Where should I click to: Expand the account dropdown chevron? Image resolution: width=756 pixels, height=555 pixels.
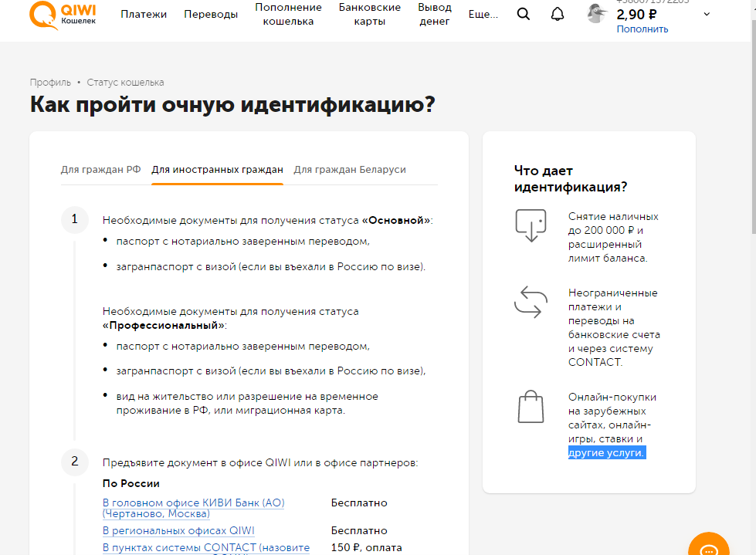tap(707, 14)
